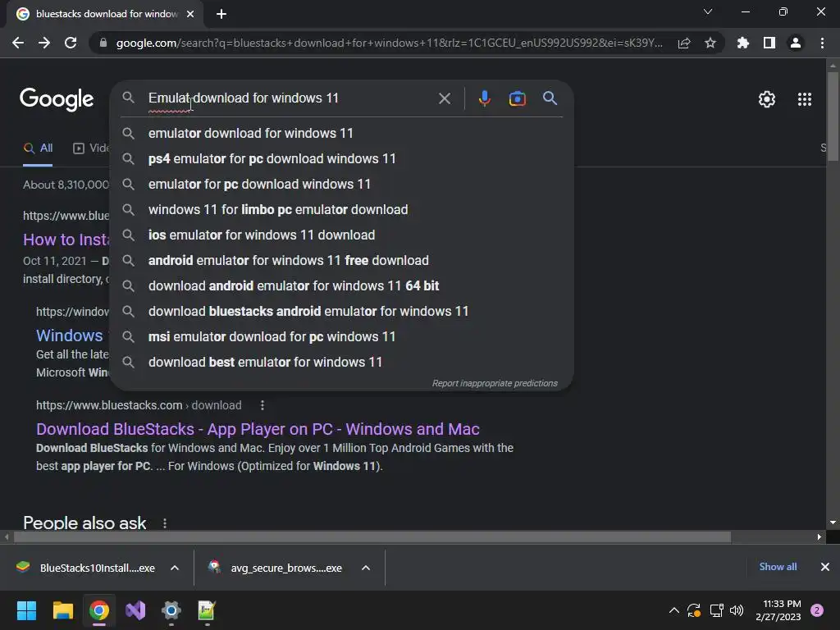The height and width of the screenshot is (630, 840).
Task: Open notification center badge
Action: point(817,610)
